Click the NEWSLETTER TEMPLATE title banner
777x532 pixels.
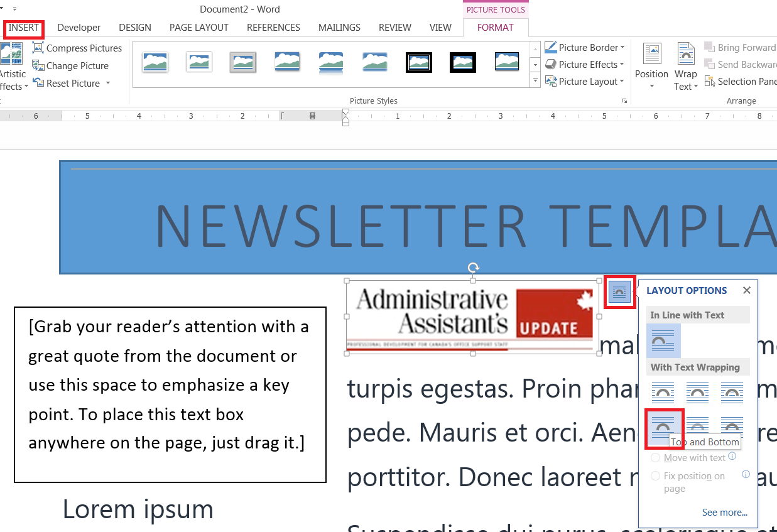[x=418, y=217]
